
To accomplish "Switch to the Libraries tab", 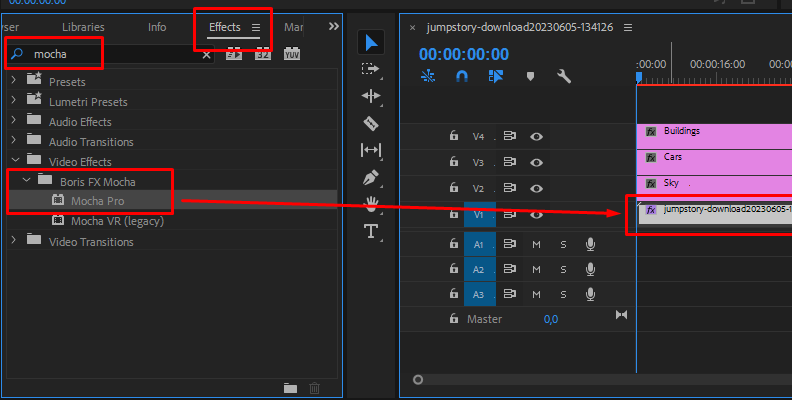I will pos(83,27).
